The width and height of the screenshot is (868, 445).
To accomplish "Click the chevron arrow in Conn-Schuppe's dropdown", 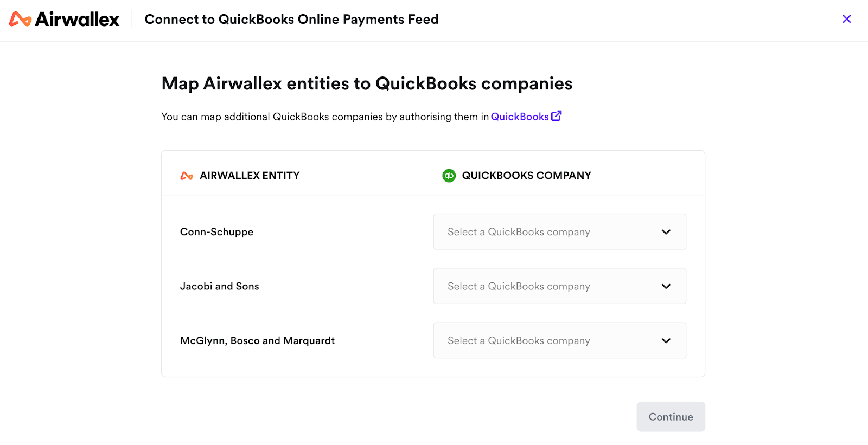I will pos(666,232).
